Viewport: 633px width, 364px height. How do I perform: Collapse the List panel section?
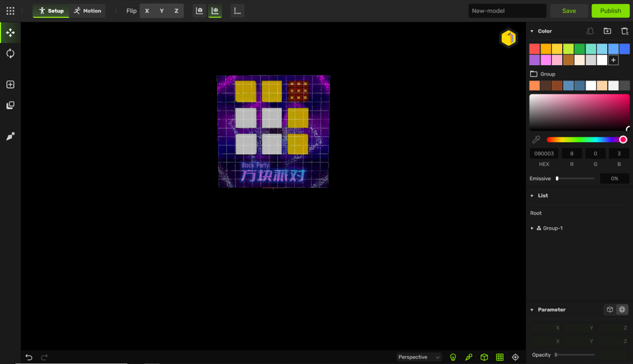532,196
